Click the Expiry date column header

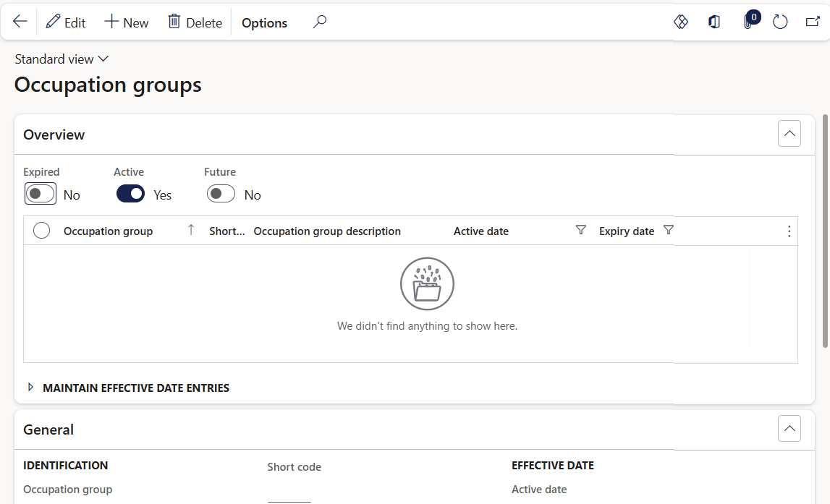click(x=626, y=231)
